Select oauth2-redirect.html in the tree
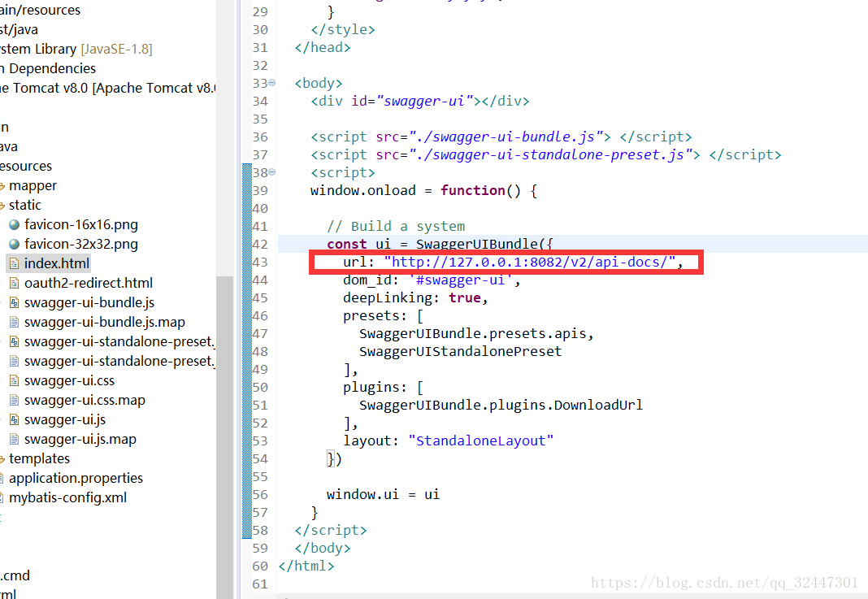The image size is (868, 599). [89, 283]
